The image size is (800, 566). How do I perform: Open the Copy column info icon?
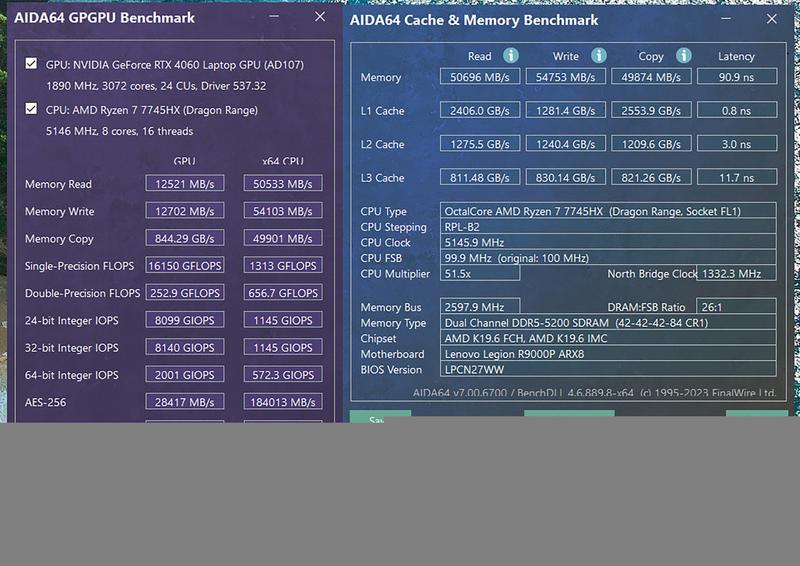pos(683,55)
